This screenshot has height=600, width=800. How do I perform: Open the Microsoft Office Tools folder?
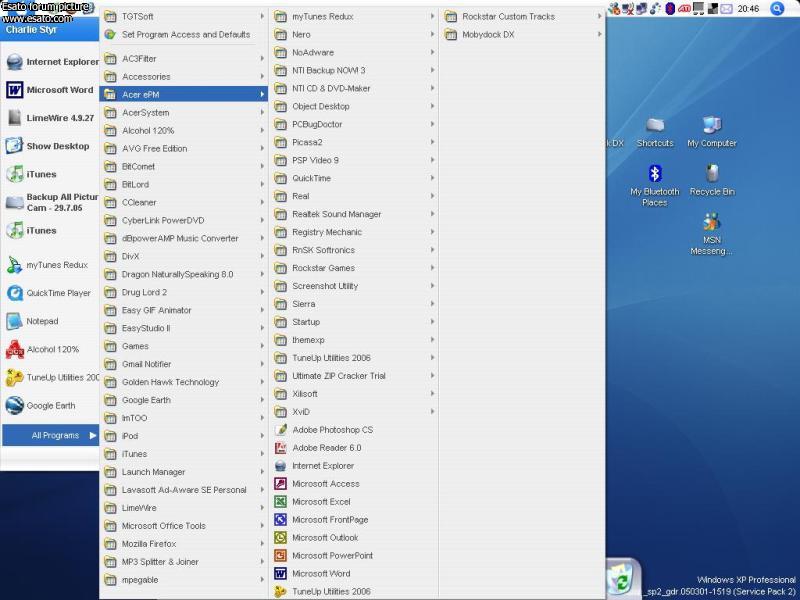(x=184, y=526)
